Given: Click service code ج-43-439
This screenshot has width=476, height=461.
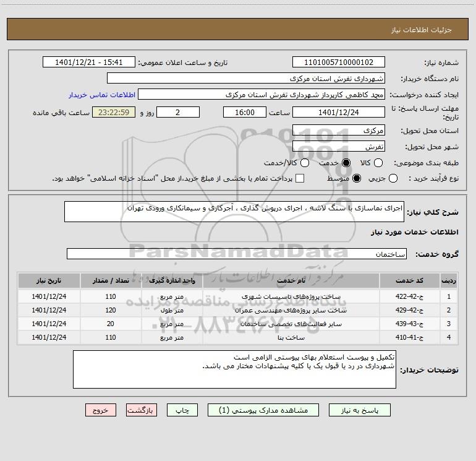Looking at the screenshot, I should (x=409, y=324).
